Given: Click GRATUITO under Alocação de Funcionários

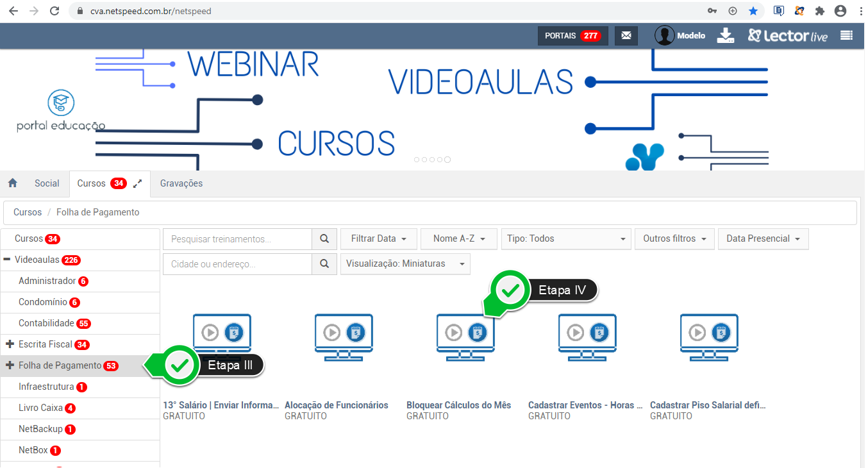Looking at the screenshot, I should 306,416.
